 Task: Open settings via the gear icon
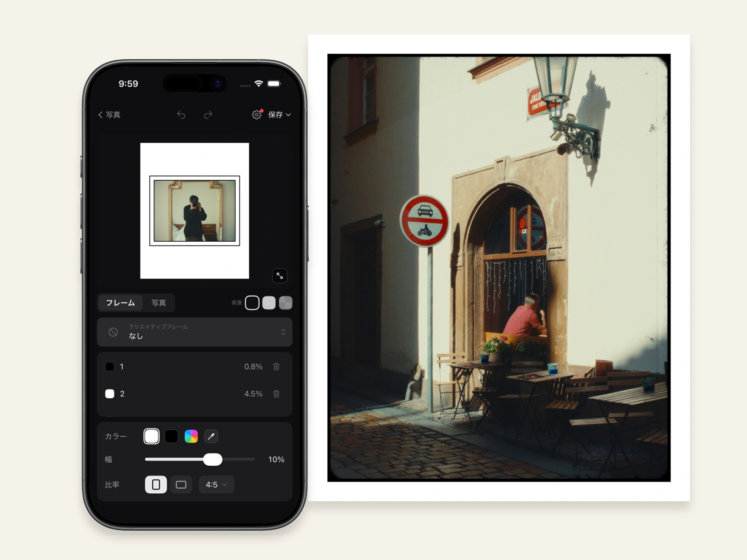[257, 115]
